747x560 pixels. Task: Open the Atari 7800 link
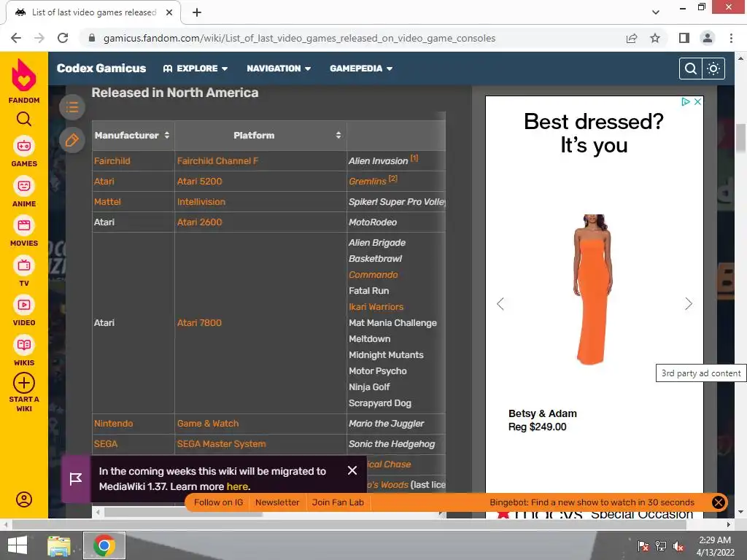199,323
